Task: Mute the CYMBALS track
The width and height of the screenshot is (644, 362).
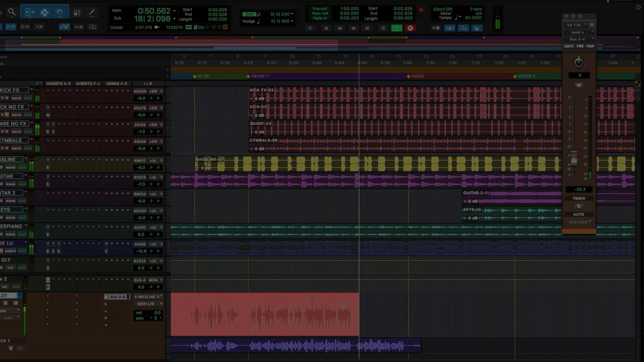Action: coord(6,148)
